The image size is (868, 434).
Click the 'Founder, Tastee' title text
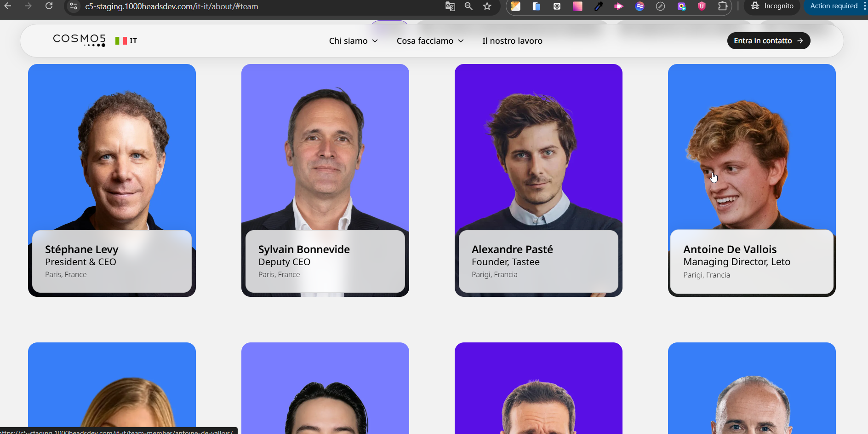(x=506, y=262)
